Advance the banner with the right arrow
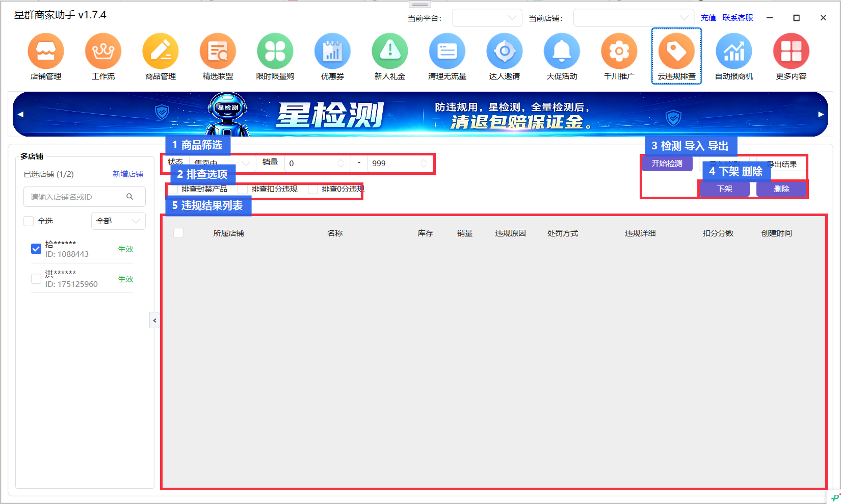This screenshot has width=841, height=504. click(x=821, y=114)
